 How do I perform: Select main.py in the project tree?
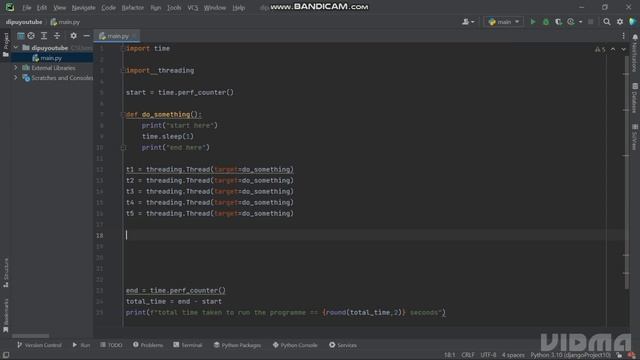coord(51,58)
